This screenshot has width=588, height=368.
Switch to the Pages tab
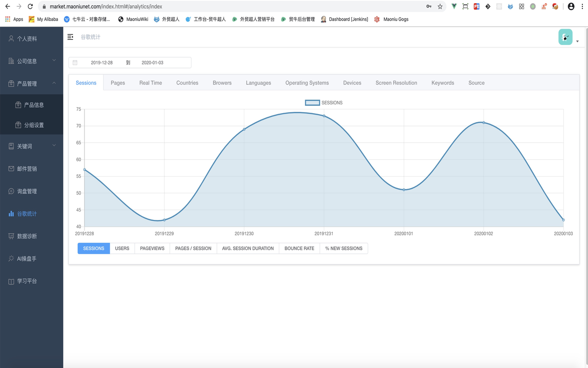pyautogui.click(x=118, y=83)
